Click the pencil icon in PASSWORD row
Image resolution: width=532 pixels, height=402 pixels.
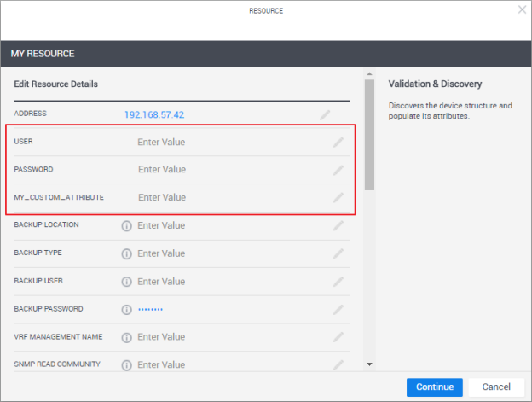click(338, 170)
